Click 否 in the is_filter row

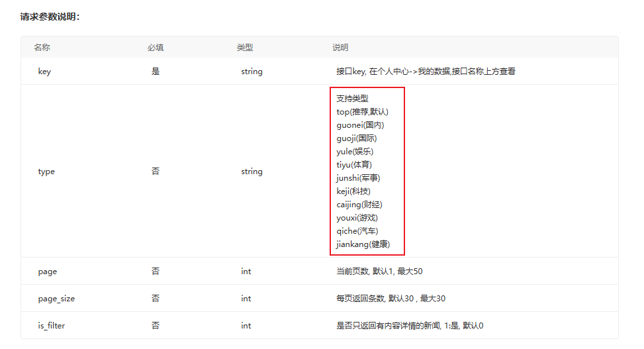(x=156, y=326)
